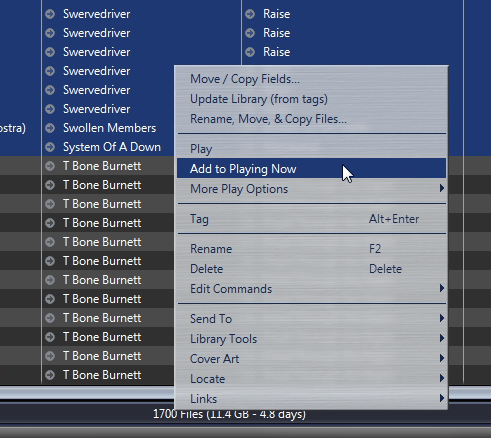Choose Rename (F2) menu entry

(311, 249)
